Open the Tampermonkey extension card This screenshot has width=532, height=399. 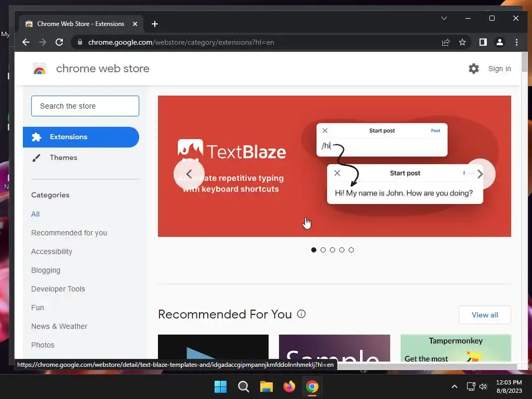coord(456,348)
